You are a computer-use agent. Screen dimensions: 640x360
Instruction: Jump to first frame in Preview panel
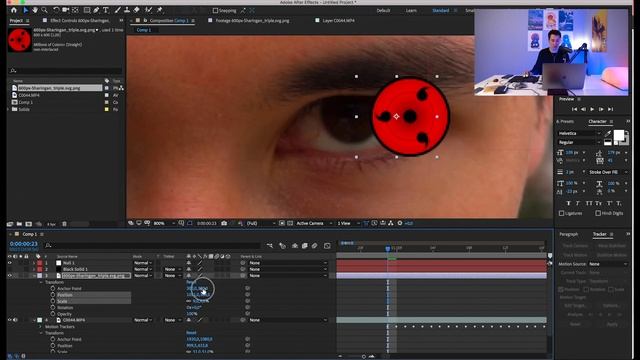coord(574,109)
